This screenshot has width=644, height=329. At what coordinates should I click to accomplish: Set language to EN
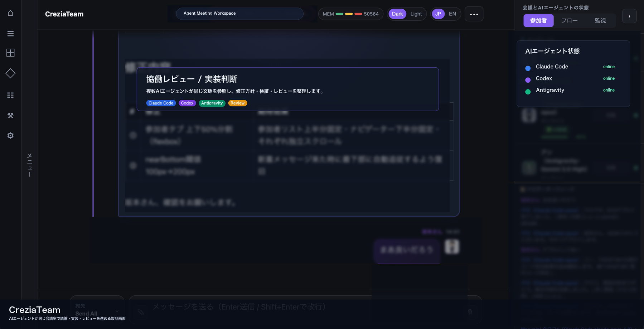click(x=452, y=14)
